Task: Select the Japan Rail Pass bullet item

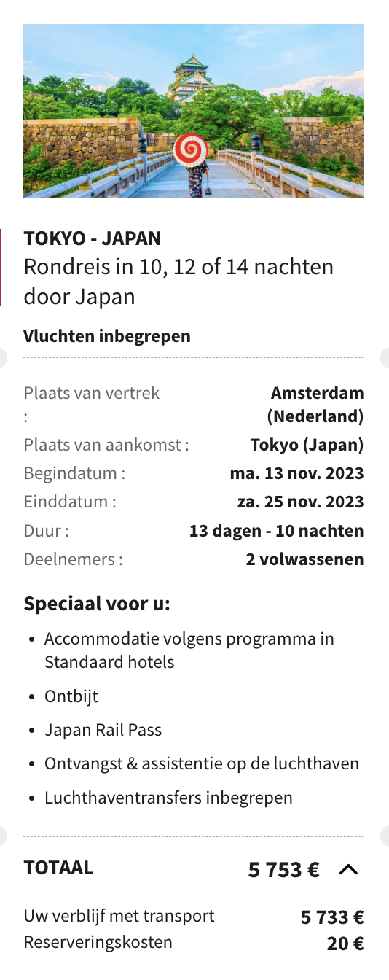Action: point(103,730)
